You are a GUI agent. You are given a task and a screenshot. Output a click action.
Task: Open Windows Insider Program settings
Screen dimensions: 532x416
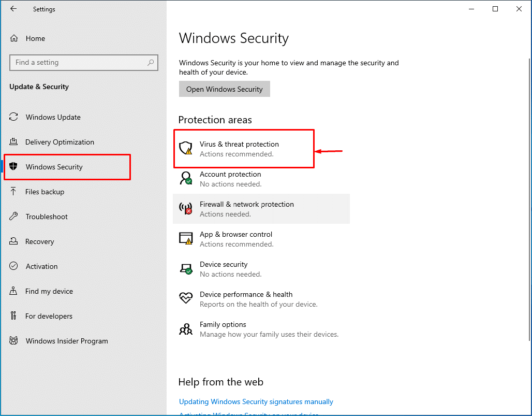[x=67, y=341]
